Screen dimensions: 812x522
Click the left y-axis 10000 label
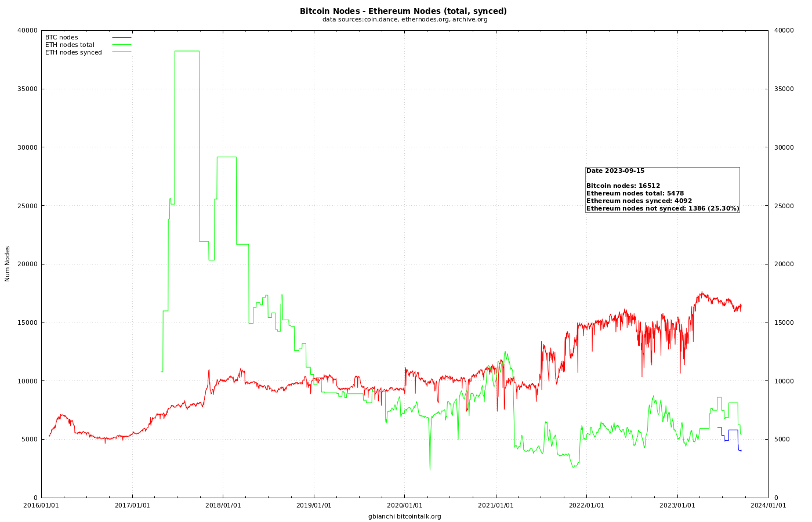click(28, 381)
